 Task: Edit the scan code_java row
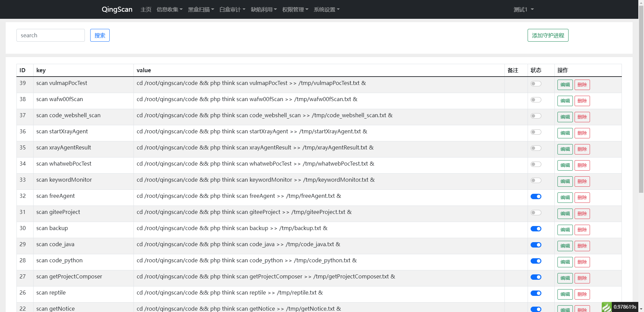point(565,246)
